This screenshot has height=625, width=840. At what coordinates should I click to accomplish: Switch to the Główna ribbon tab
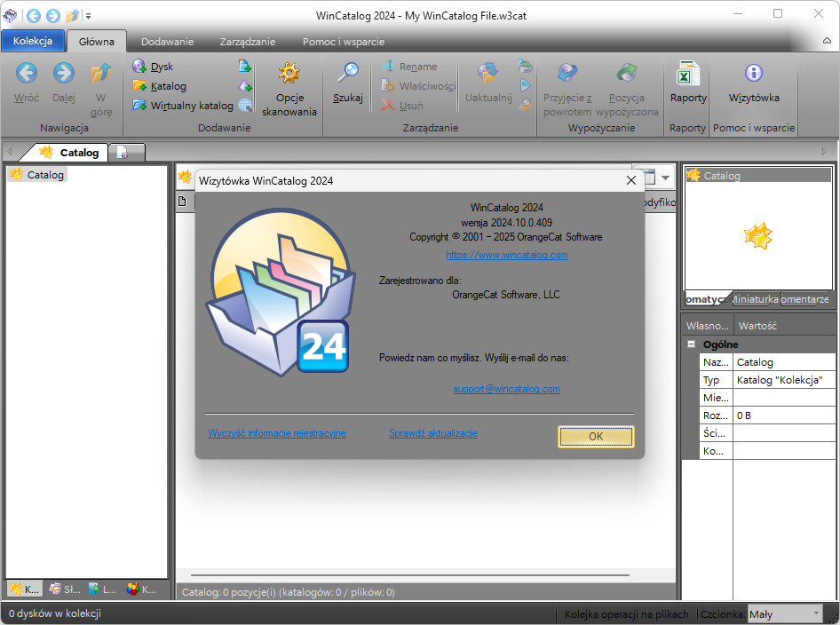[x=97, y=41]
